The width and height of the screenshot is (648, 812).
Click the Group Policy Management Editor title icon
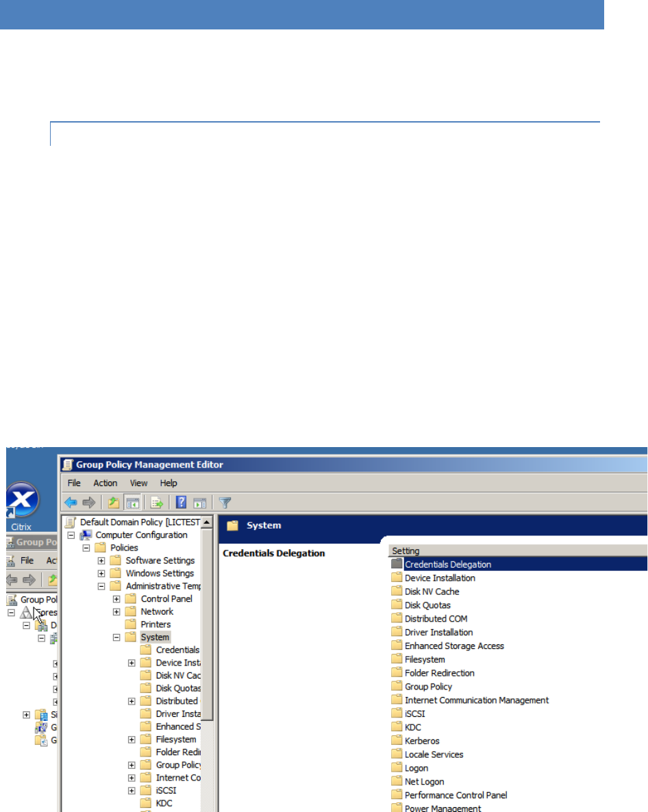(x=68, y=464)
